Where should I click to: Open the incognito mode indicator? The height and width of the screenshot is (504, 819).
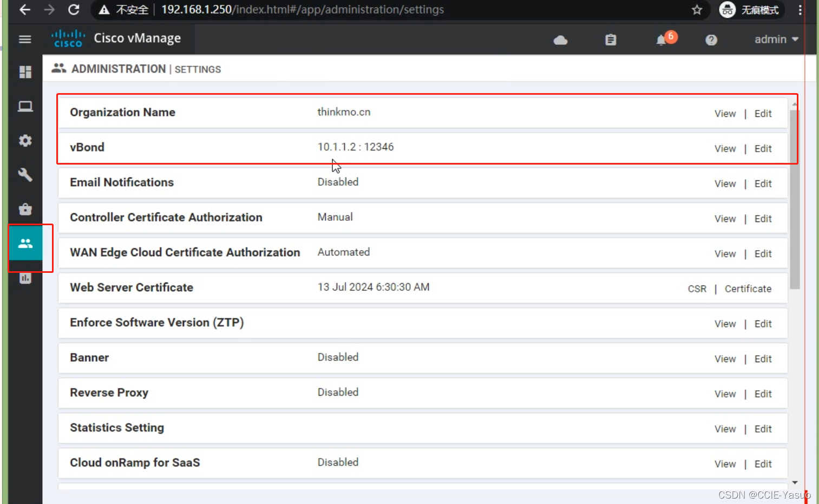pos(751,10)
